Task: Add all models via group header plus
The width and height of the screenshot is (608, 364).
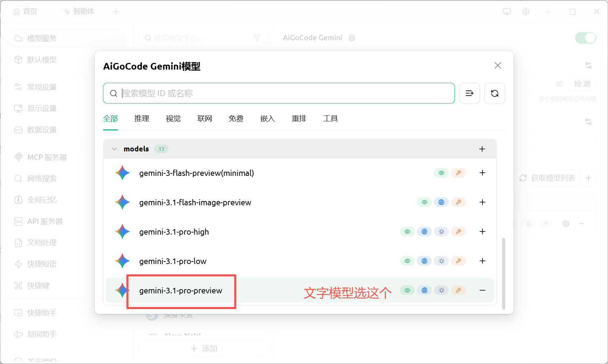Action: (x=482, y=149)
